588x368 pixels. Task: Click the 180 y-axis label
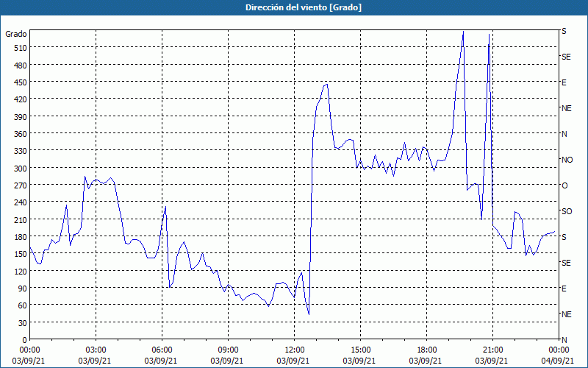pyautogui.click(x=21, y=237)
